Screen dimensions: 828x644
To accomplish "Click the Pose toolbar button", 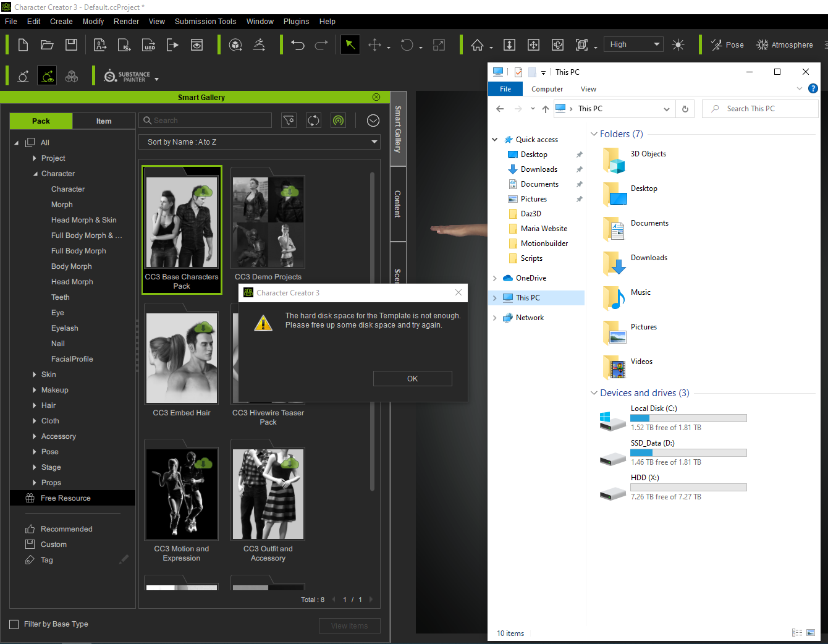I will (x=727, y=45).
